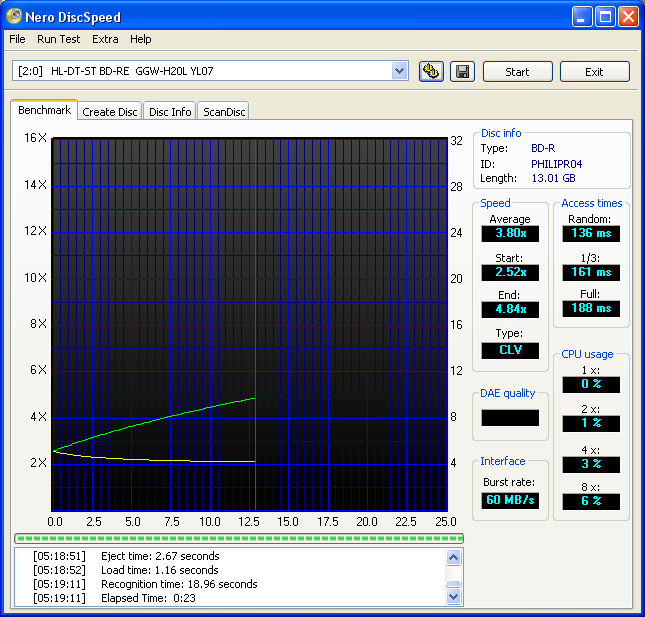Click the Nero DiscSpeed title bar icon
This screenshot has width=645, height=617.
(14, 16)
